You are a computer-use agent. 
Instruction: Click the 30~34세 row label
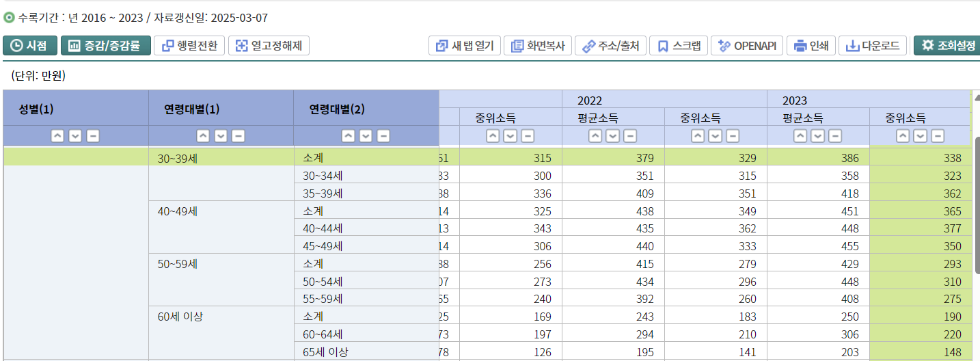click(x=323, y=176)
